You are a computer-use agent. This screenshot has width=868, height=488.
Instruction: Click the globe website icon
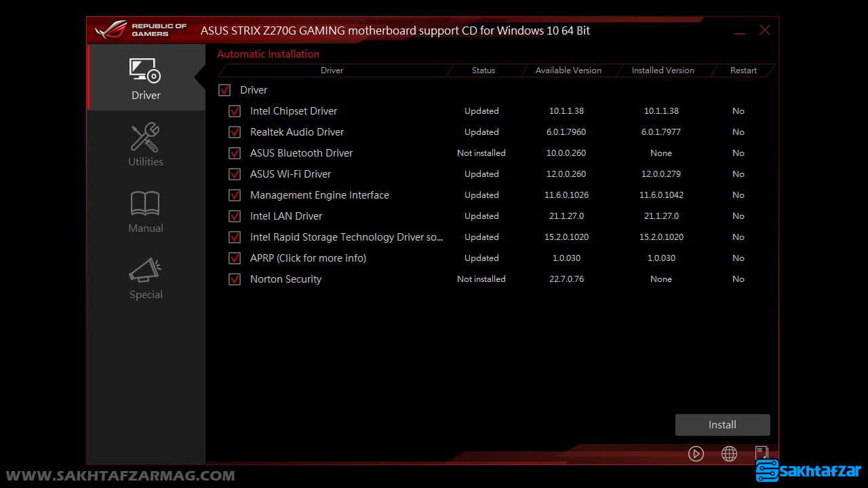[x=729, y=454]
